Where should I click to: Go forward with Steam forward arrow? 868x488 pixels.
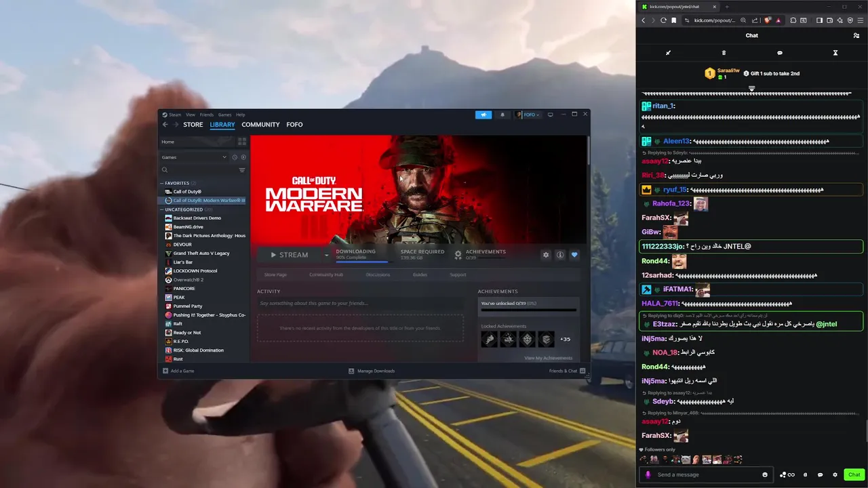[x=176, y=125]
